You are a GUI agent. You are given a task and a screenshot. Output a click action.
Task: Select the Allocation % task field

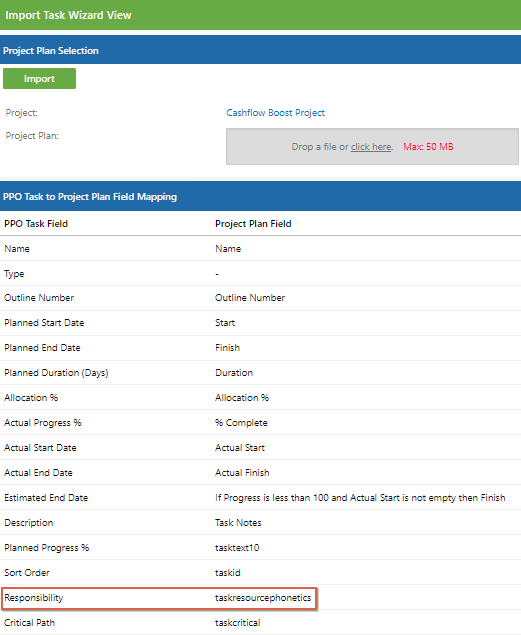[x=31, y=398]
